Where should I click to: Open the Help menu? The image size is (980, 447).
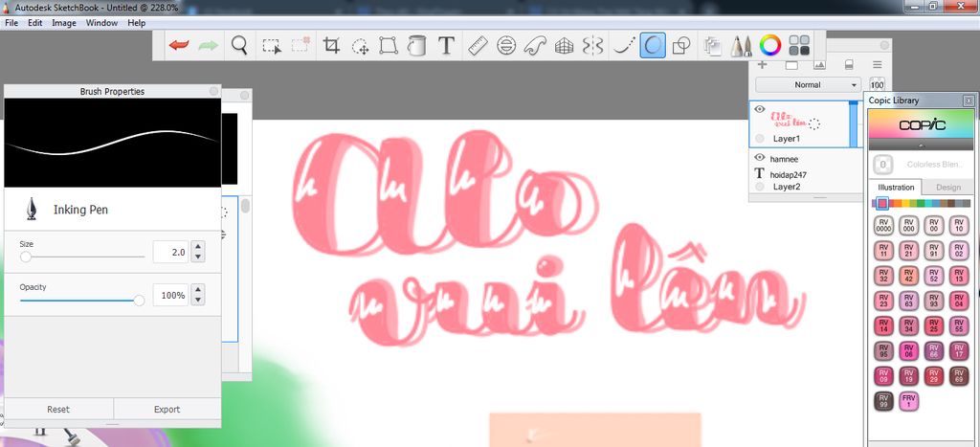136,23
